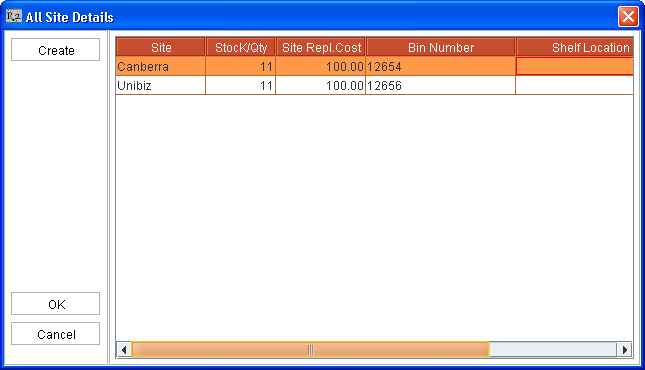This screenshot has height=370, width=645.
Task: Click the Create button
Action: (56, 50)
